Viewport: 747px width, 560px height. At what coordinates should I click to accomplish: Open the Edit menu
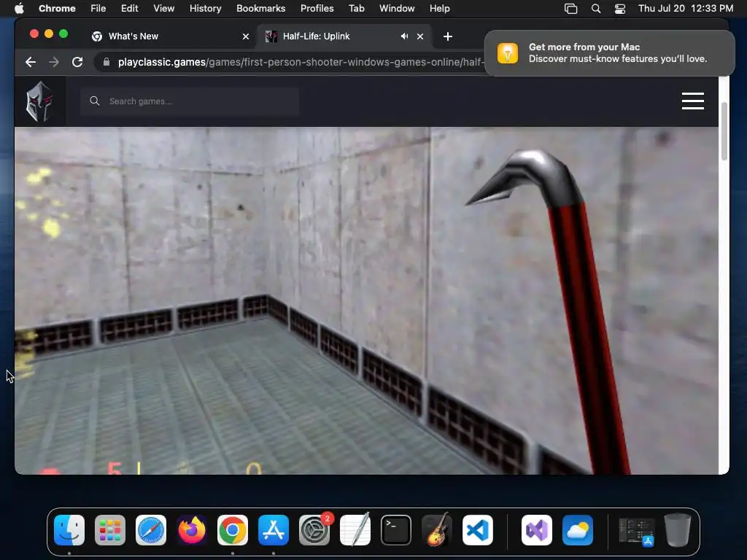pyautogui.click(x=130, y=8)
